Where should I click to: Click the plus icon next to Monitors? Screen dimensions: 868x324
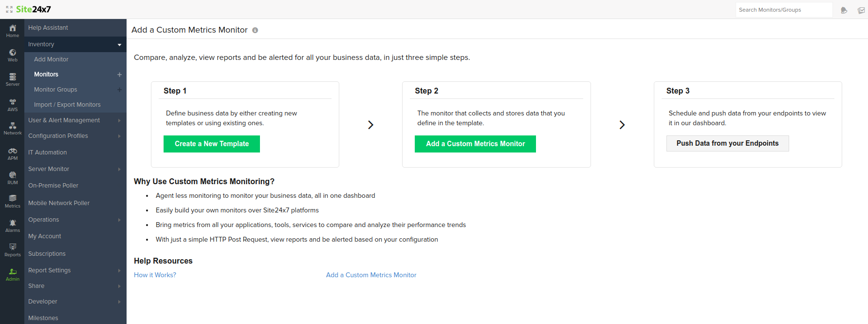(x=119, y=75)
